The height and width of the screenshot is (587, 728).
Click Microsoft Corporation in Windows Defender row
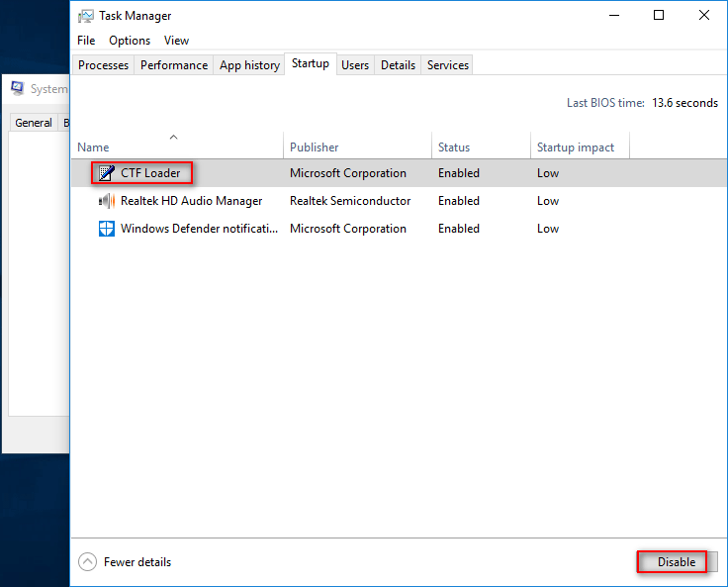point(348,229)
